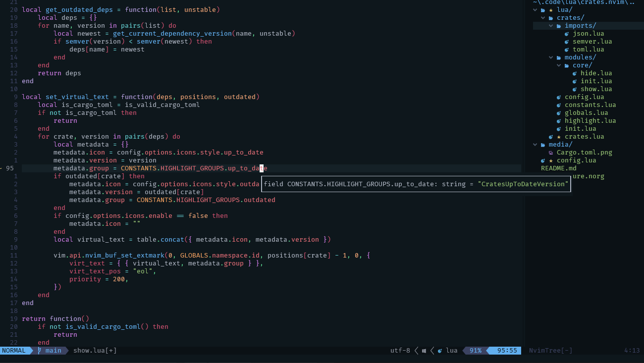The width and height of the screenshot is (644, 363).
Task: Open hide.lua in the core folder
Action: pos(596,73)
